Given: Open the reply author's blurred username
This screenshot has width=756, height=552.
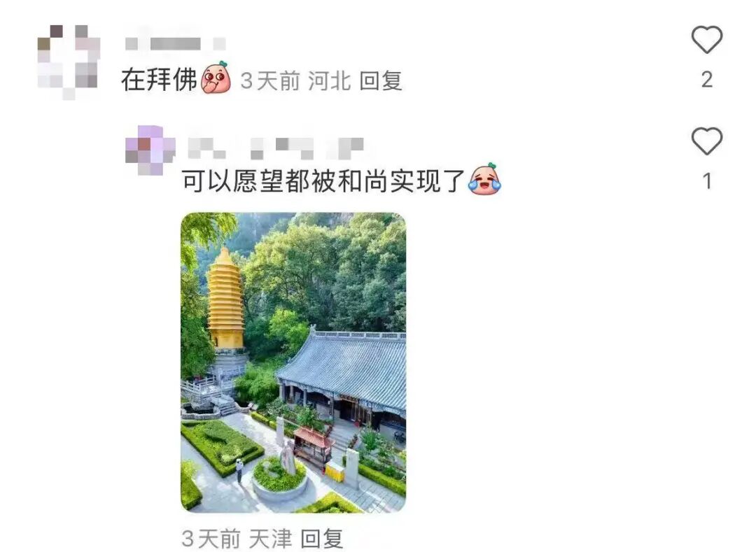Looking at the screenshot, I should (275, 148).
